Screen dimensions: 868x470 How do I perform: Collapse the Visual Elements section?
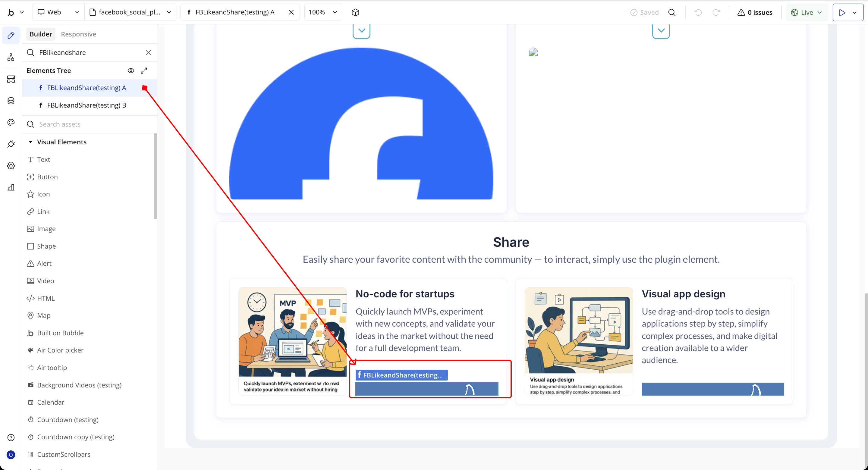(31, 142)
